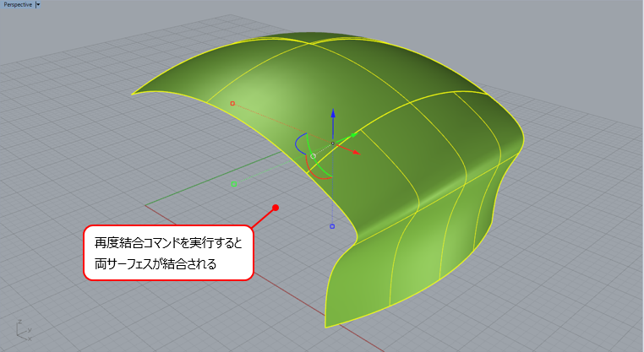Click the gumball origin black point
Screen dimensions: 644x352
[333, 144]
